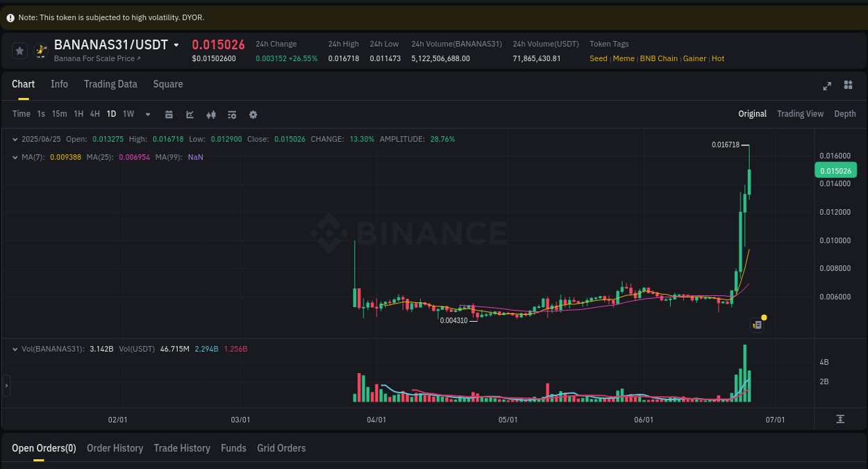The height and width of the screenshot is (469, 868).
Task: Open the chart settings gear
Action: (253, 114)
